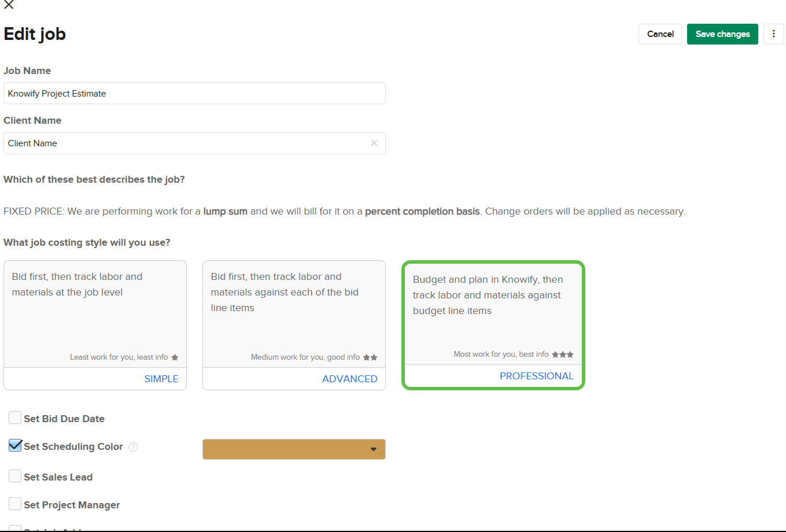The image size is (786, 532).
Task: Open the three-dot more options menu
Action: coord(773,34)
